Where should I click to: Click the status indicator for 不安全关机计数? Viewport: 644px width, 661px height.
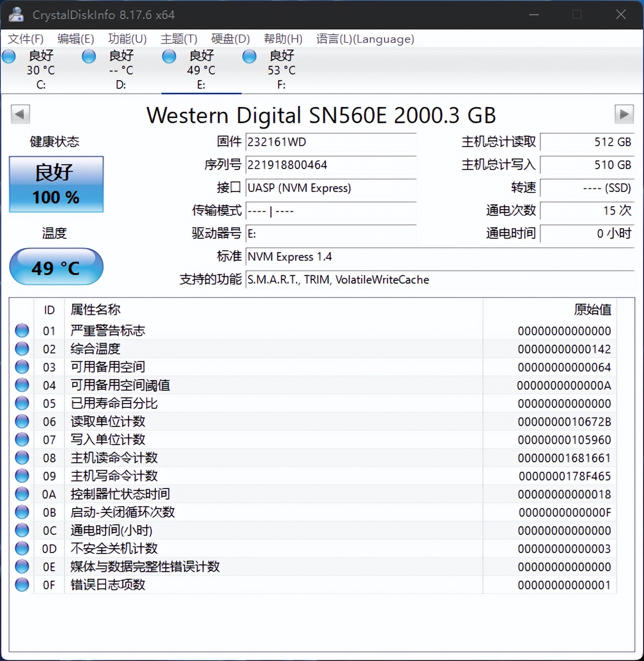21,548
